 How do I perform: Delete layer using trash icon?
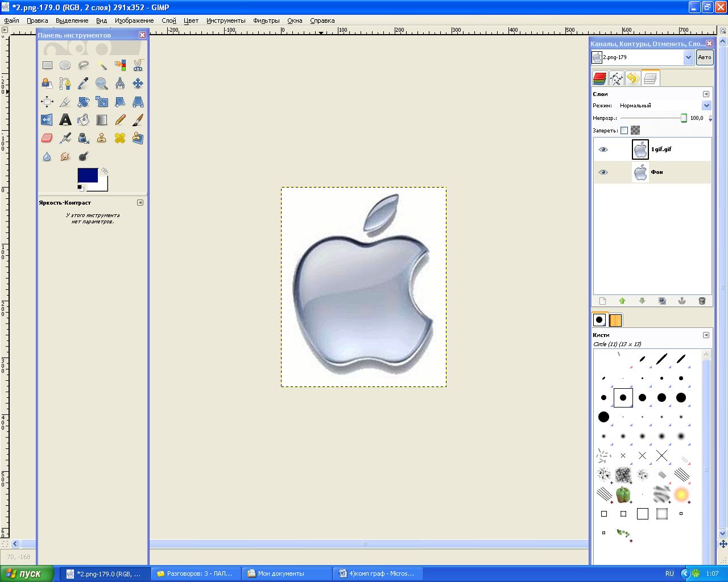(702, 301)
